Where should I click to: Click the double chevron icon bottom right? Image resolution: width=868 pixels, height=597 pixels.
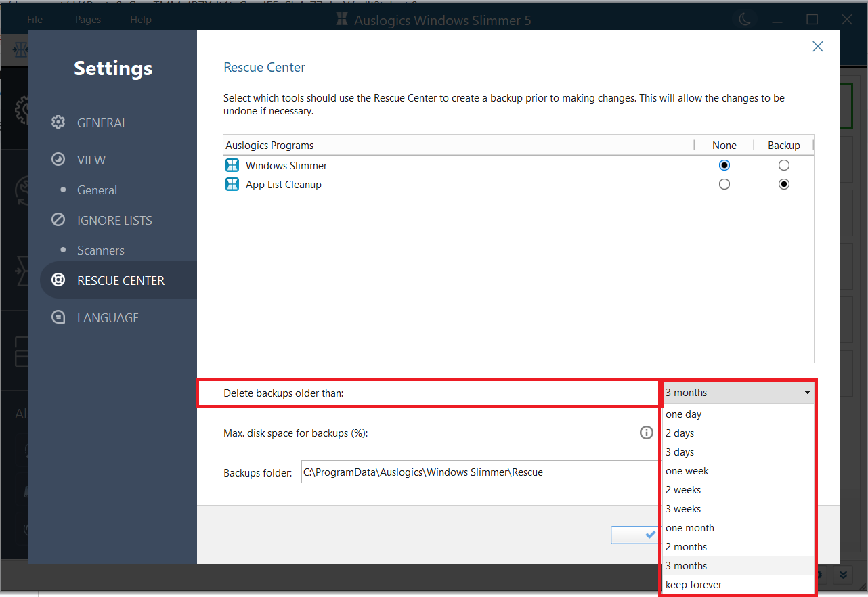pos(844,574)
